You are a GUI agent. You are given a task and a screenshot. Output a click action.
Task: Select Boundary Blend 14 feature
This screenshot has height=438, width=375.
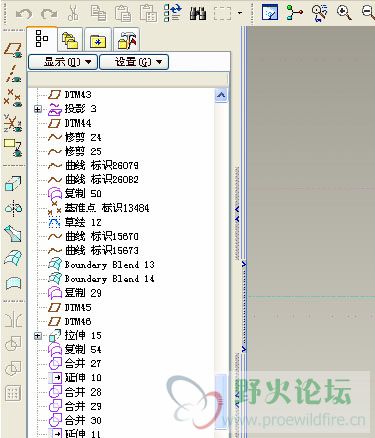tap(109, 279)
